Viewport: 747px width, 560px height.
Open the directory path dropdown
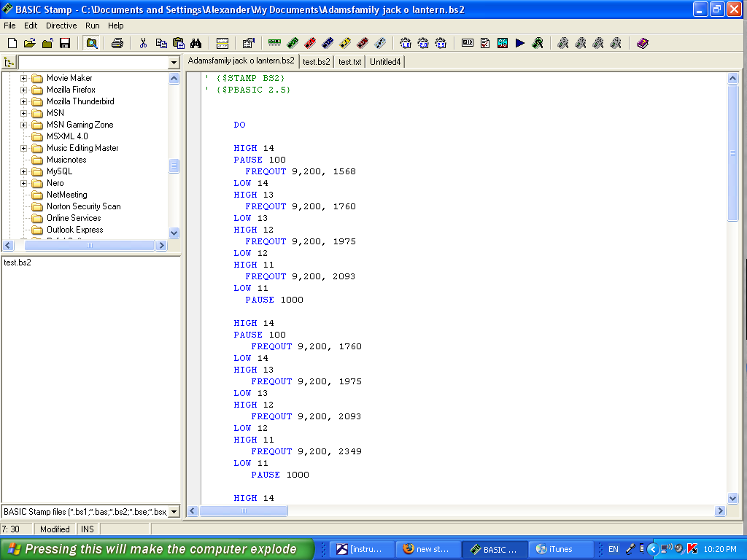point(174,63)
